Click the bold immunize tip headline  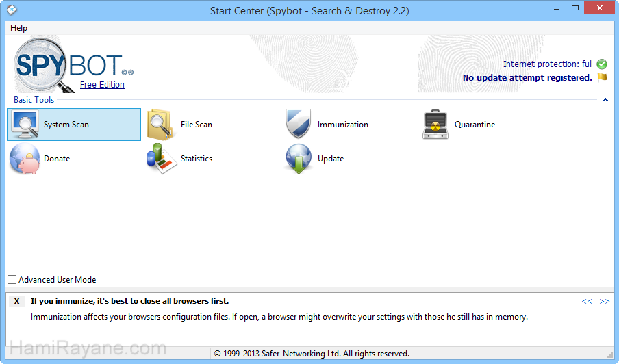[x=130, y=301]
